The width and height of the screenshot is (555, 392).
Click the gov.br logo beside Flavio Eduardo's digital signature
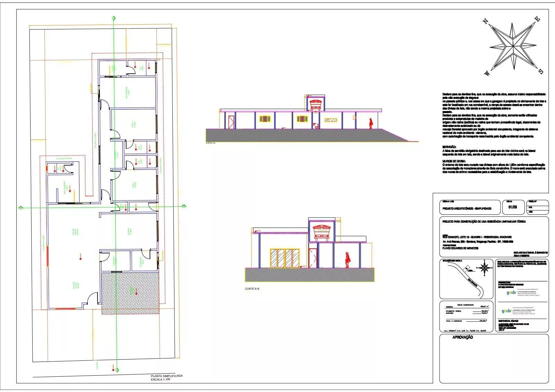[511, 292]
